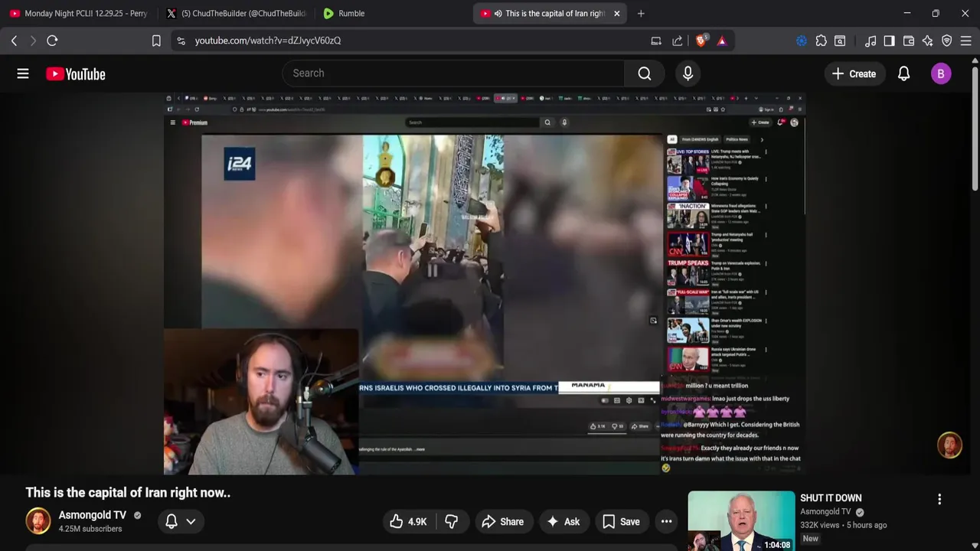980x551 pixels.
Task: Share the video
Action: point(502,522)
